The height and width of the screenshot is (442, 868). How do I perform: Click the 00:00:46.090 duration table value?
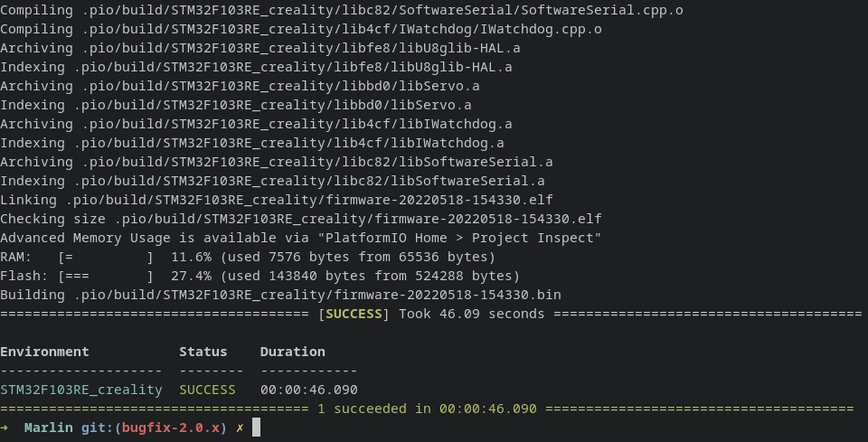tap(308, 390)
